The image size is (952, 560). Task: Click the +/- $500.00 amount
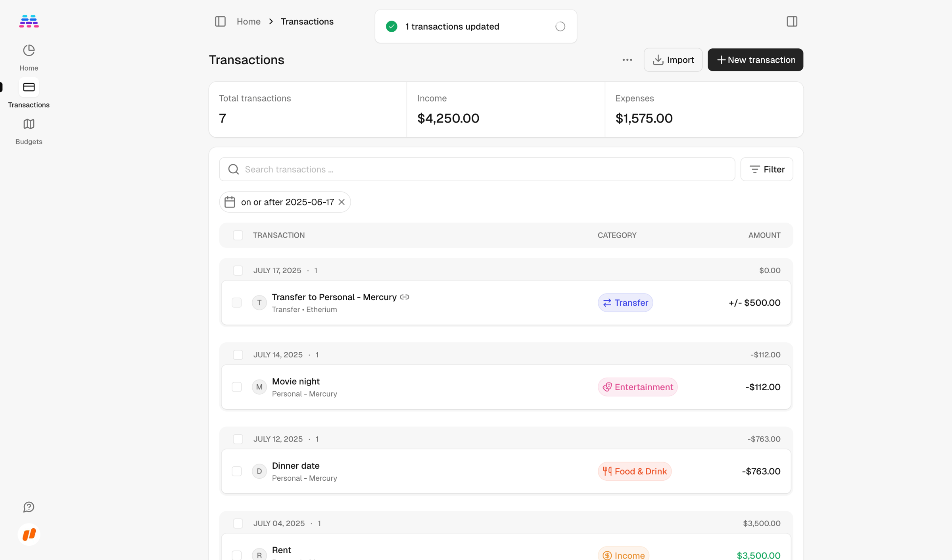point(754,303)
